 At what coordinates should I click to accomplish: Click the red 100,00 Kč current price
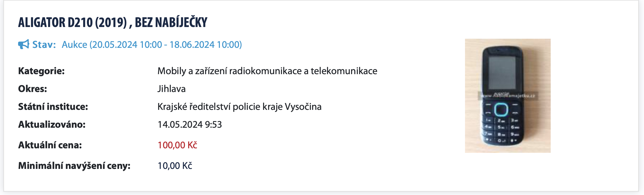pyautogui.click(x=177, y=145)
